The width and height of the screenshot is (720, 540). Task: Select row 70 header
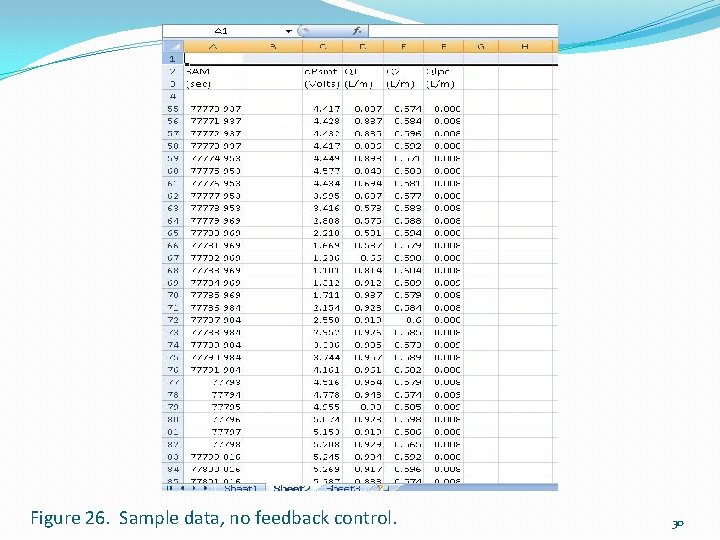click(x=173, y=295)
